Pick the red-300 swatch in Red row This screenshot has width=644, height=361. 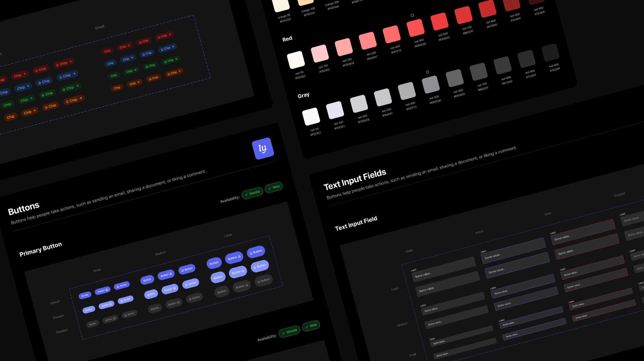click(368, 41)
